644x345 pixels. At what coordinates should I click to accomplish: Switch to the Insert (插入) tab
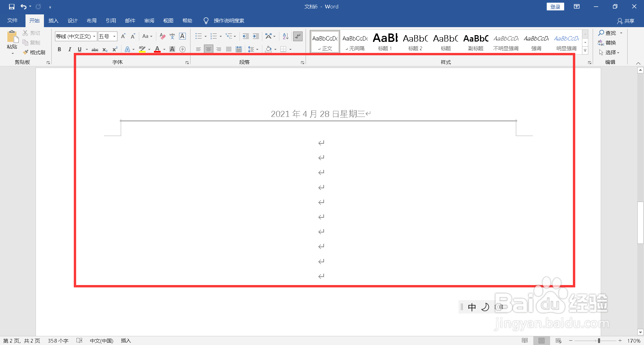(x=53, y=20)
